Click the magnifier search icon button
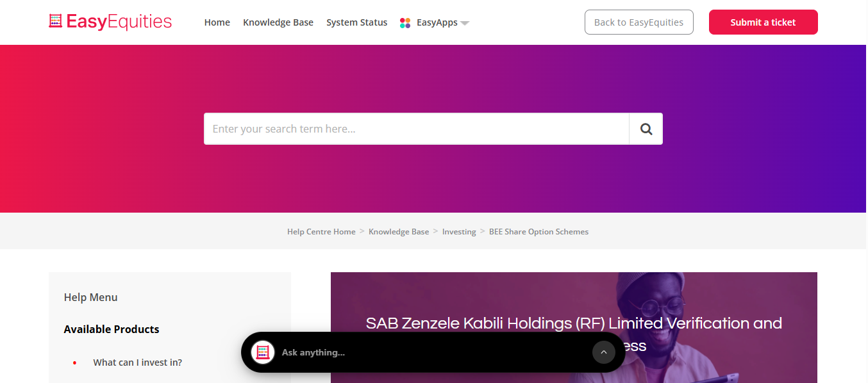This screenshot has height=383, width=868. coord(646,129)
